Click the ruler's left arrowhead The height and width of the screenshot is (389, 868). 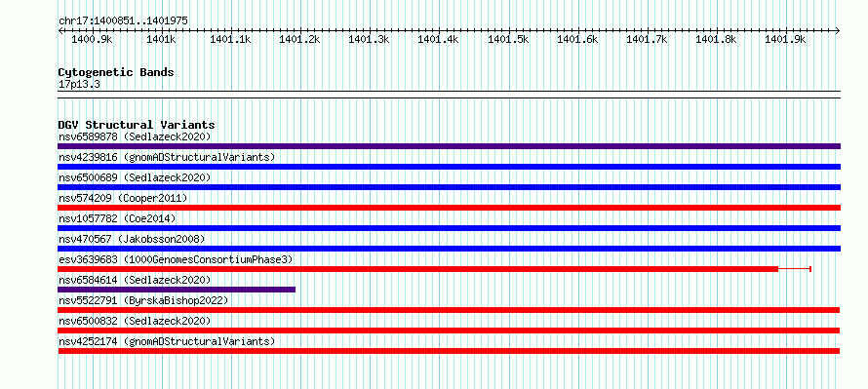[60, 30]
